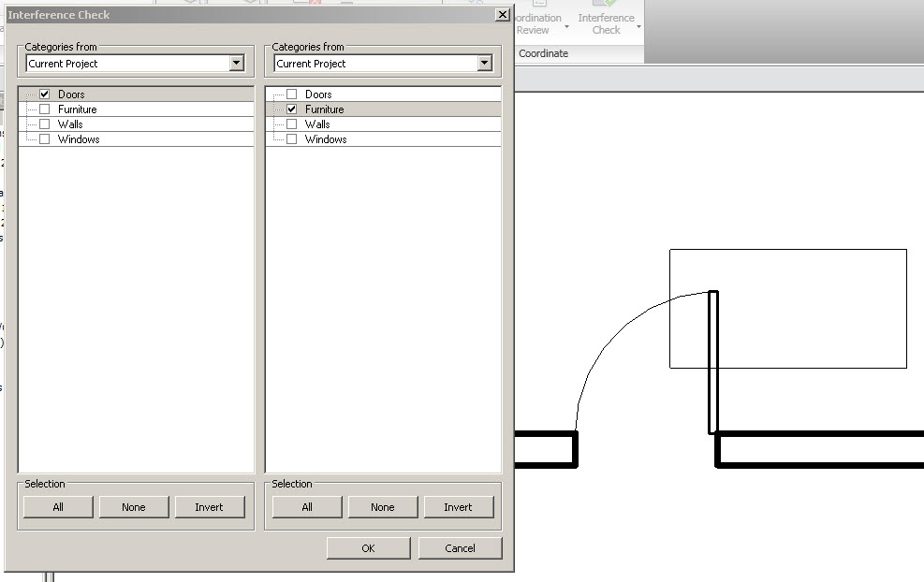Click Invert in the right Selection group
This screenshot has width=924, height=582.
458,507
